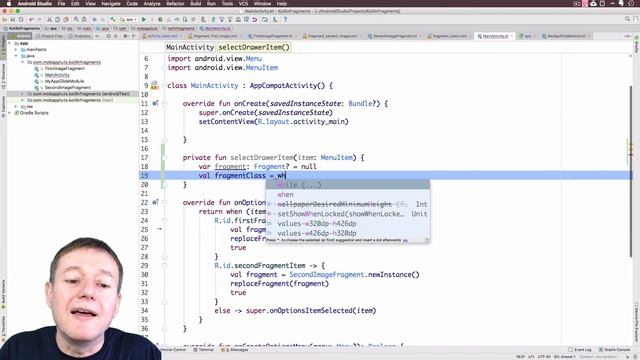The width and height of the screenshot is (640, 360).
Task: Switch to the activity_main.xml editor tab
Action: click(162, 36)
